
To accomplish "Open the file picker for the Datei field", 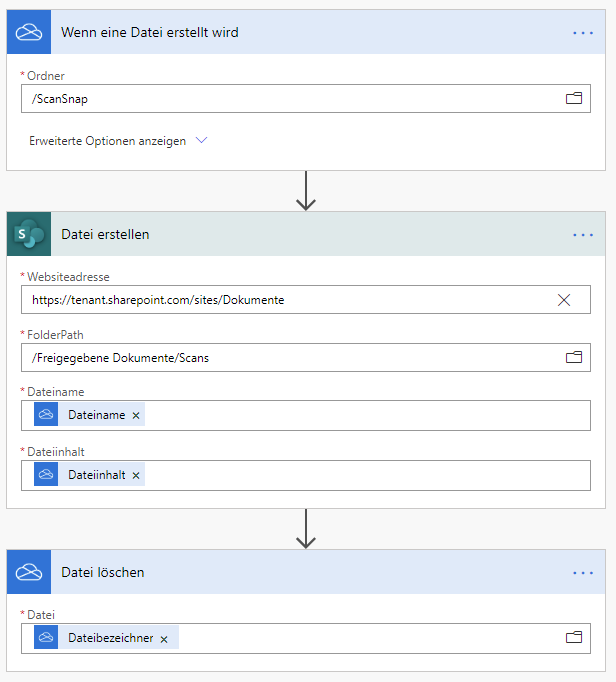I will click(573, 637).
